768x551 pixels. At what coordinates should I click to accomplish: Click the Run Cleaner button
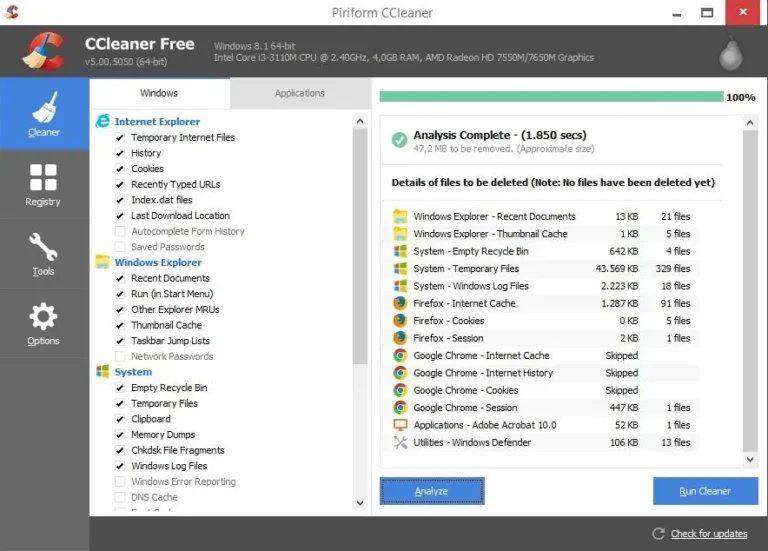[705, 491]
